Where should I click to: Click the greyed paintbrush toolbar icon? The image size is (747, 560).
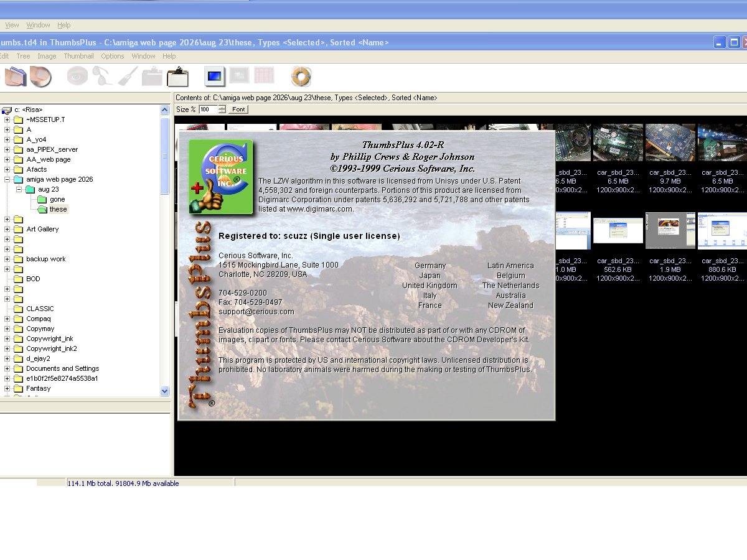coord(128,76)
